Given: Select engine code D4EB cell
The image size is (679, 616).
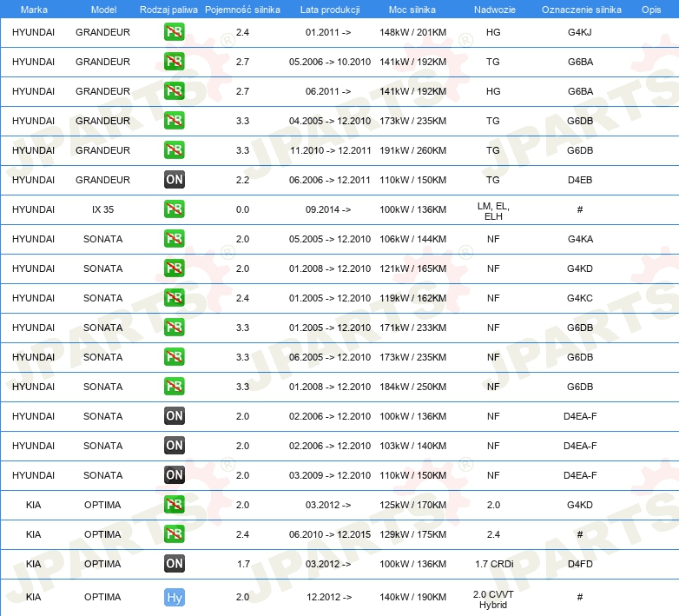Looking at the screenshot, I should tap(580, 180).
